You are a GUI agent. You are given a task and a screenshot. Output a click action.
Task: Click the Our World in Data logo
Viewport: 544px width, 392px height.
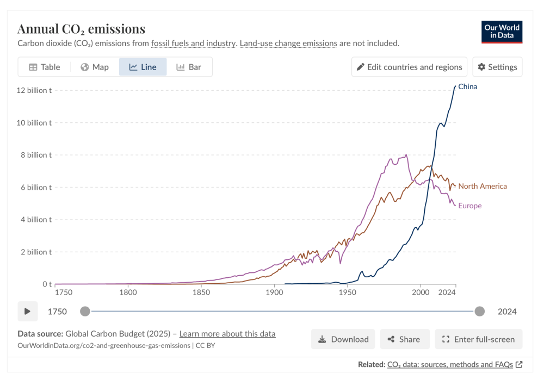[502, 32]
